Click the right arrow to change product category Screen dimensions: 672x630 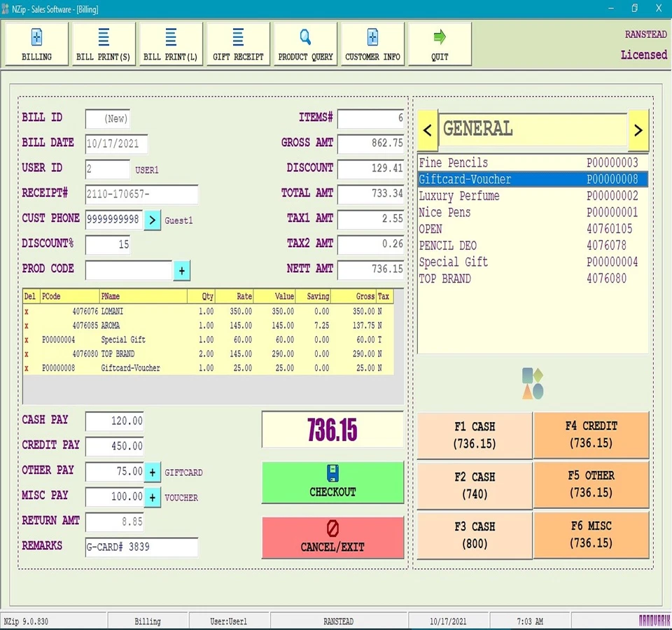637,130
